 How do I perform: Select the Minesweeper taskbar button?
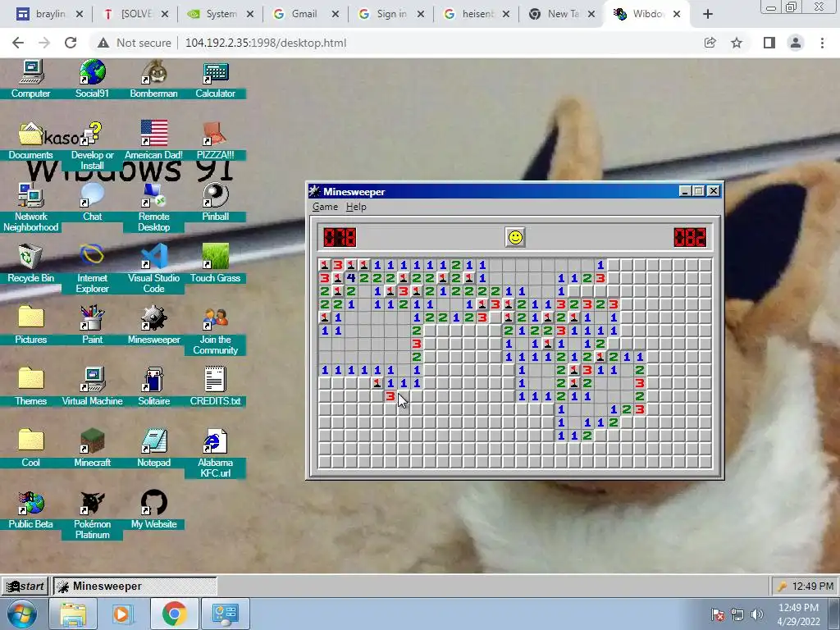[x=135, y=586]
